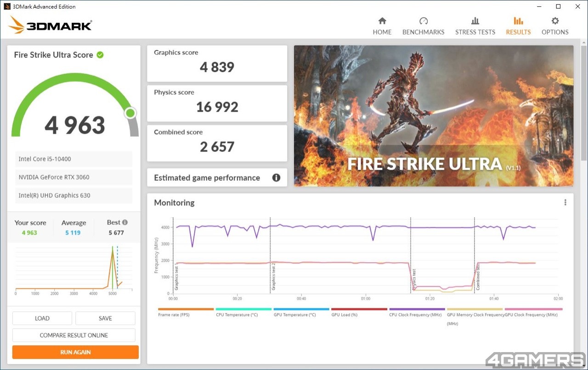Click the Fire Strike Ultra banner image

[434, 116]
